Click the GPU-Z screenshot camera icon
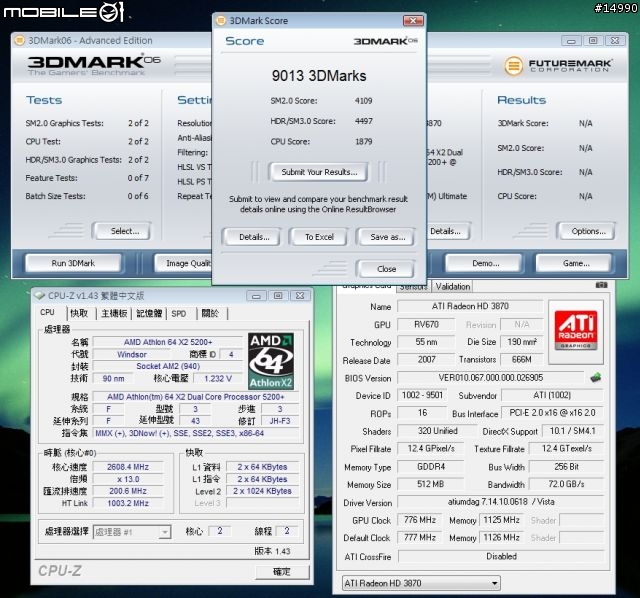Image resolution: width=640 pixels, height=598 pixels. (601, 285)
